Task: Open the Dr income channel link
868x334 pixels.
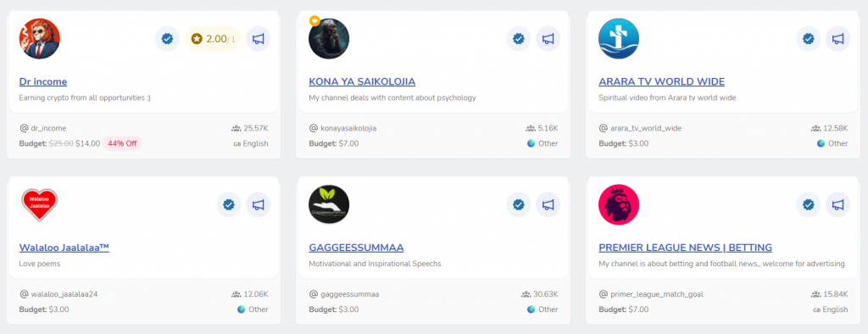Action: point(43,82)
